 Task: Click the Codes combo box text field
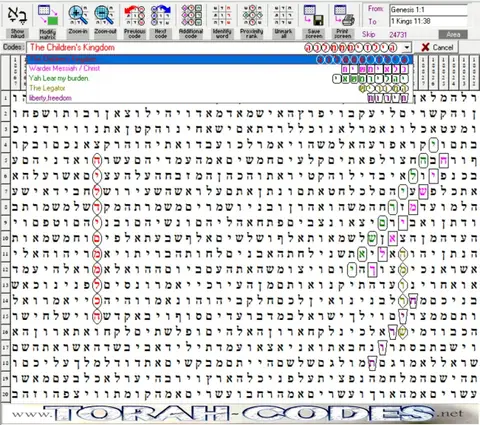[214, 48]
